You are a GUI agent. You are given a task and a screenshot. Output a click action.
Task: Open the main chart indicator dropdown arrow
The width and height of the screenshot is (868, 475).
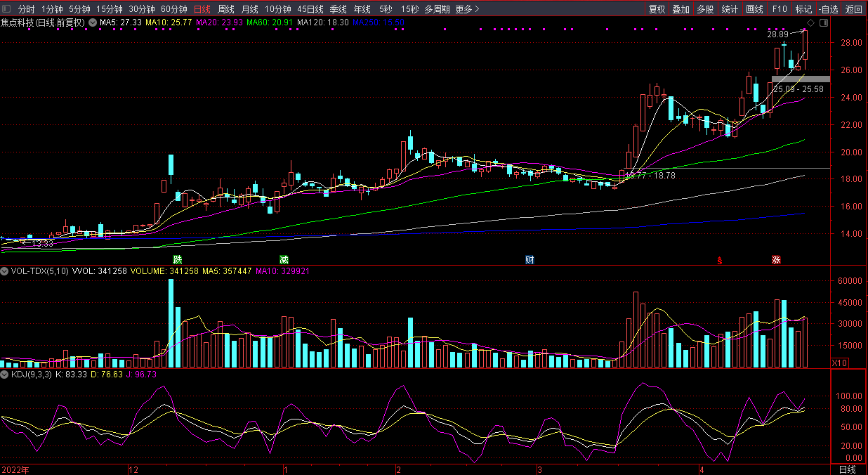93,22
